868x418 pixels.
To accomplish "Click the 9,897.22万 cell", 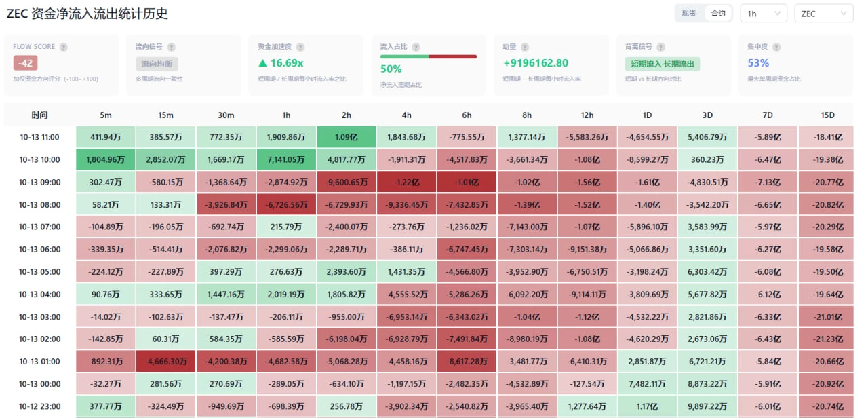I will point(708,406).
